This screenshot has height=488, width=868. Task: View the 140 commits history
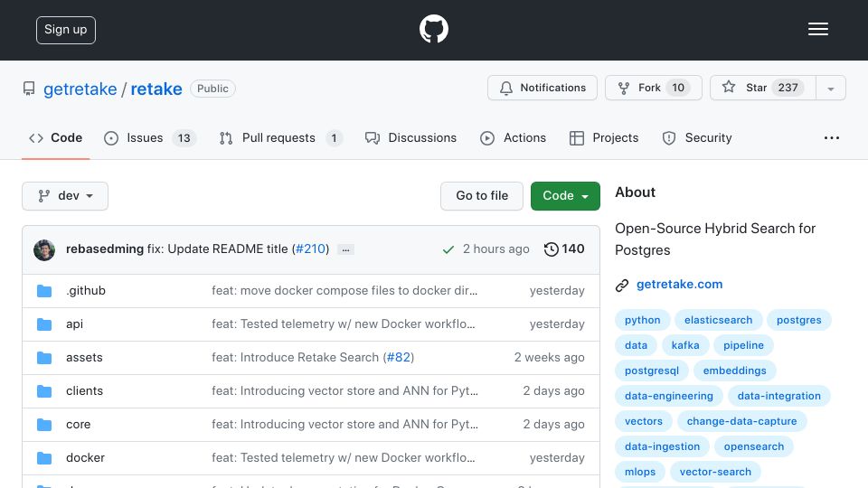coord(564,249)
